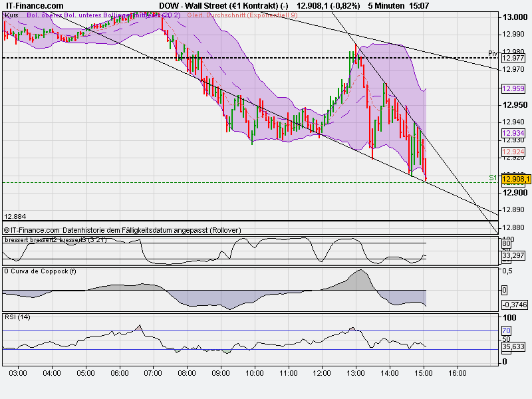This screenshot has width=532, height=399.
Task: Select the Bol. oberes legend entry
Action: [x=45, y=15]
